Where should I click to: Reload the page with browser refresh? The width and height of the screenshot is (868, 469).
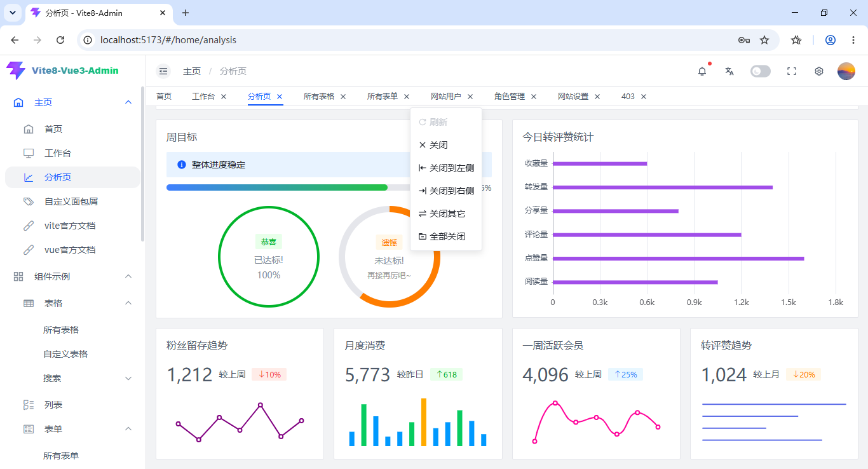click(x=60, y=40)
